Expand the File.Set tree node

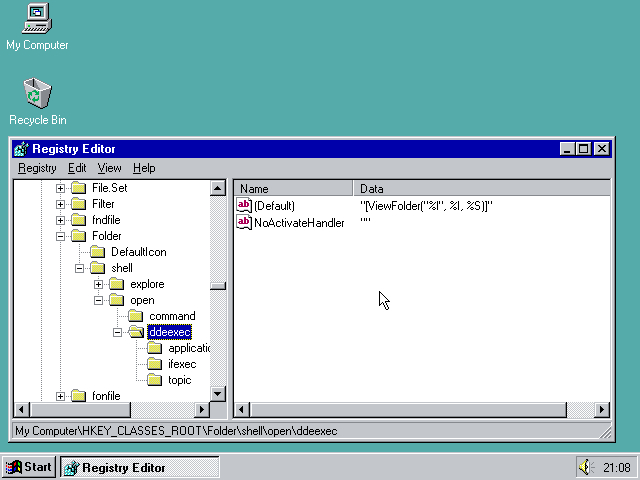click(61, 188)
